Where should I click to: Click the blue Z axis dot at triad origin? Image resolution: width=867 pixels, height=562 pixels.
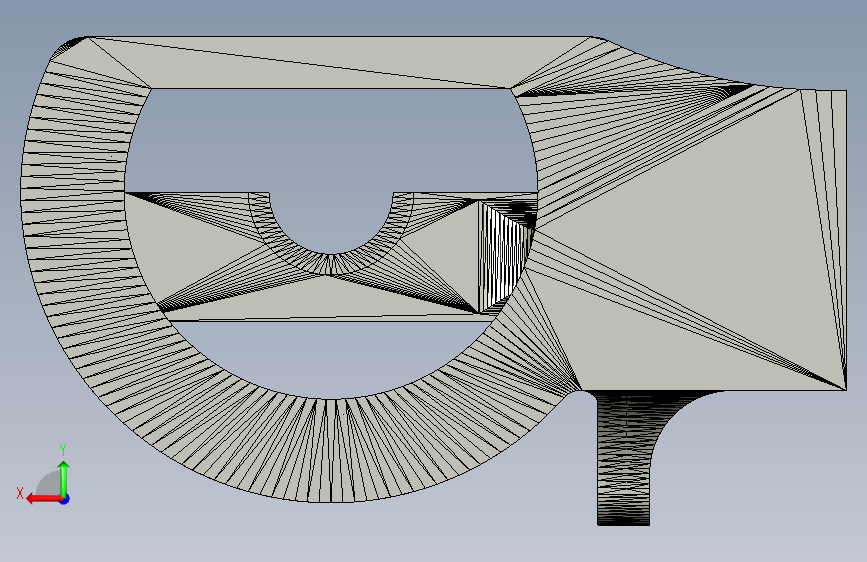[x=65, y=499]
